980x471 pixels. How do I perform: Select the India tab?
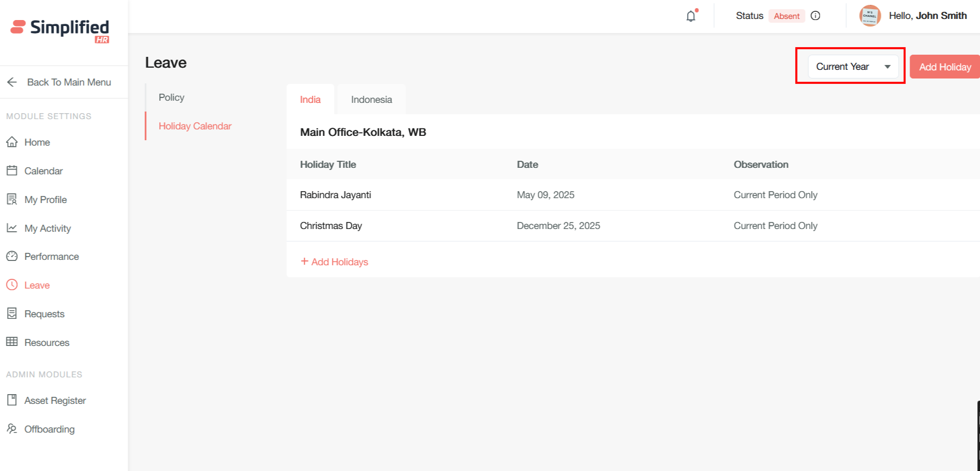(x=310, y=100)
